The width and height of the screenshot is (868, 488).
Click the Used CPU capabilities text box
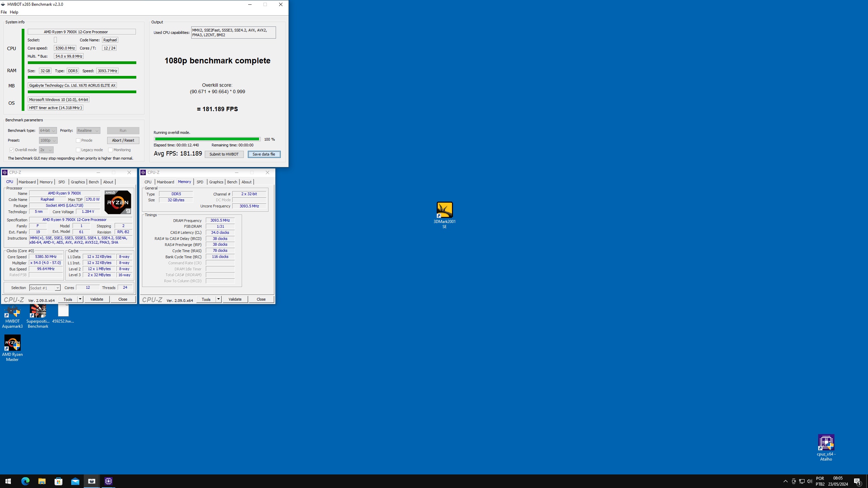tap(233, 33)
